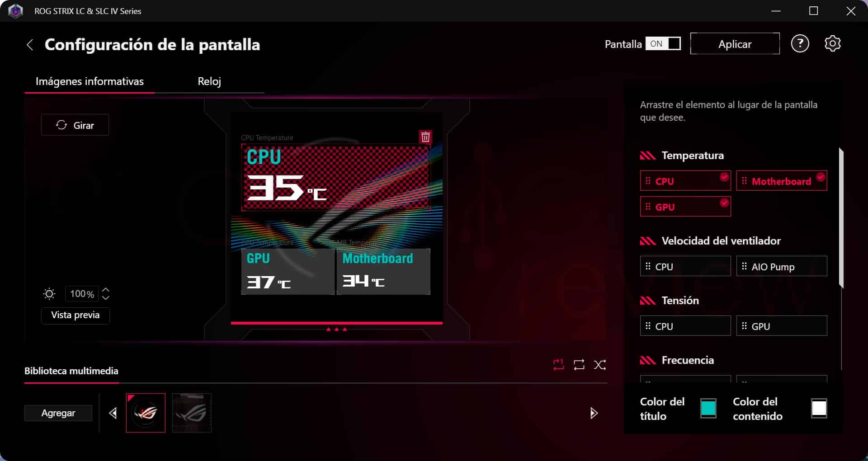Toggle the Pantalla ON switch
This screenshot has height=461, width=868.
663,44
